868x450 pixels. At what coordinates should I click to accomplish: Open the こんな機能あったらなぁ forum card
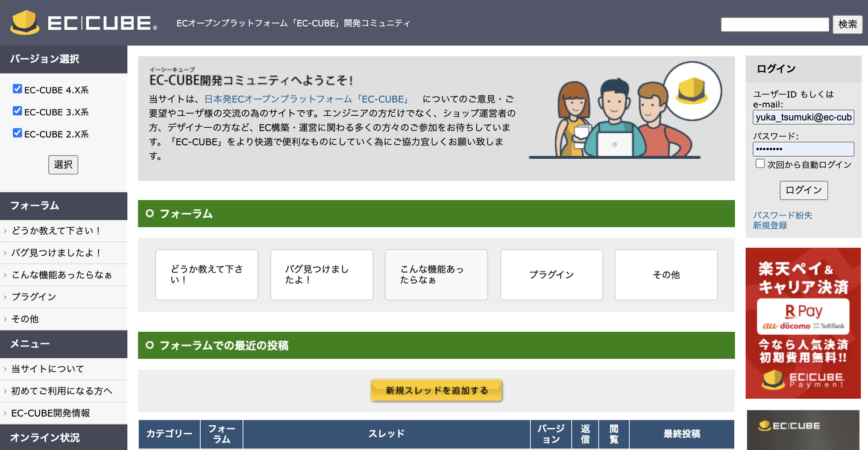pos(436,274)
